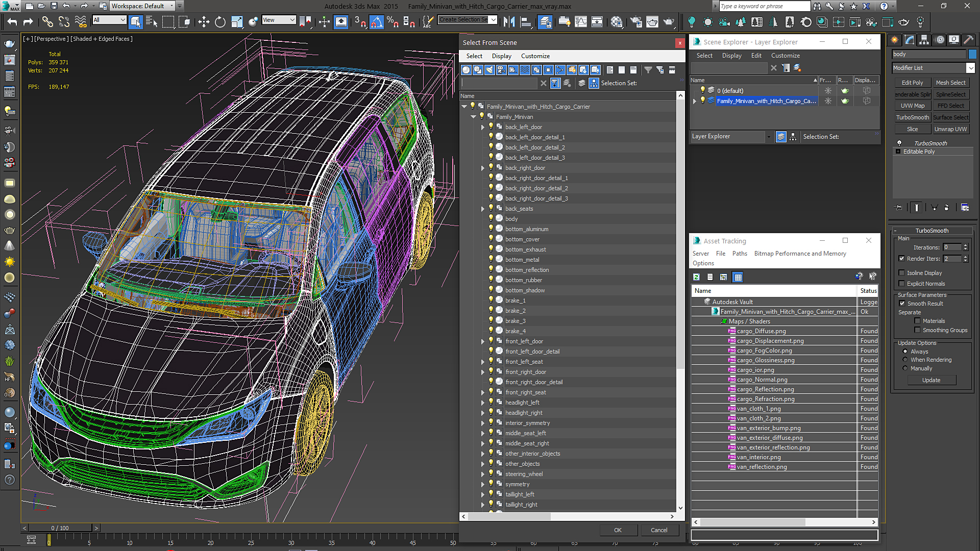Click OK in Select From Scene dialog
Image resolution: width=980 pixels, height=551 pixels.
(618, 530)
